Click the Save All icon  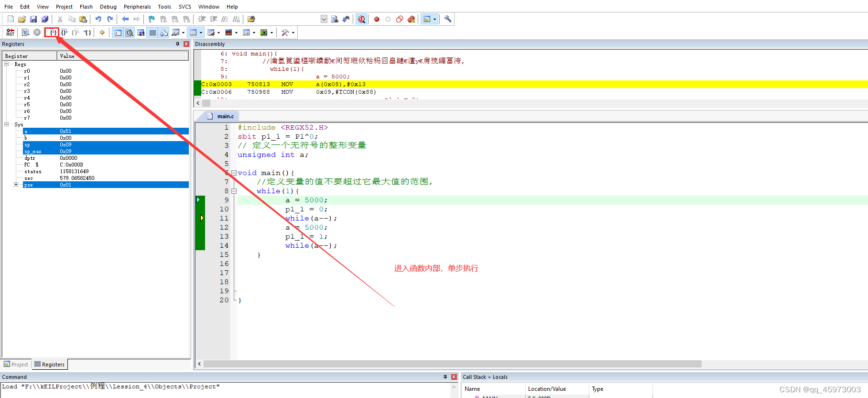45,19
